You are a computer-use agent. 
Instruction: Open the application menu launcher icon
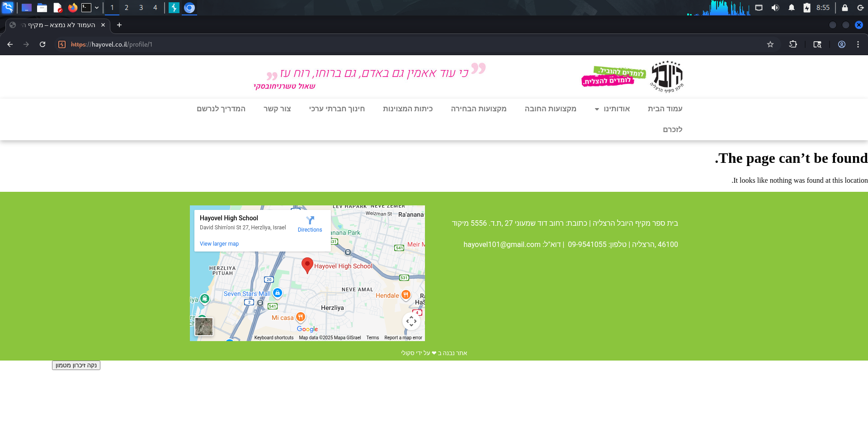(x=8, y=8)
